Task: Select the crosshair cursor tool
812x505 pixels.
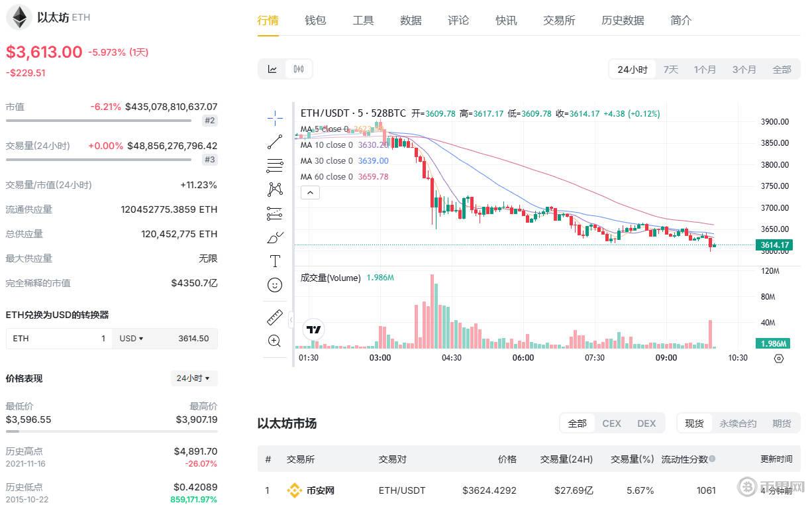Action: pyautogui.click(x=275, y=118)
